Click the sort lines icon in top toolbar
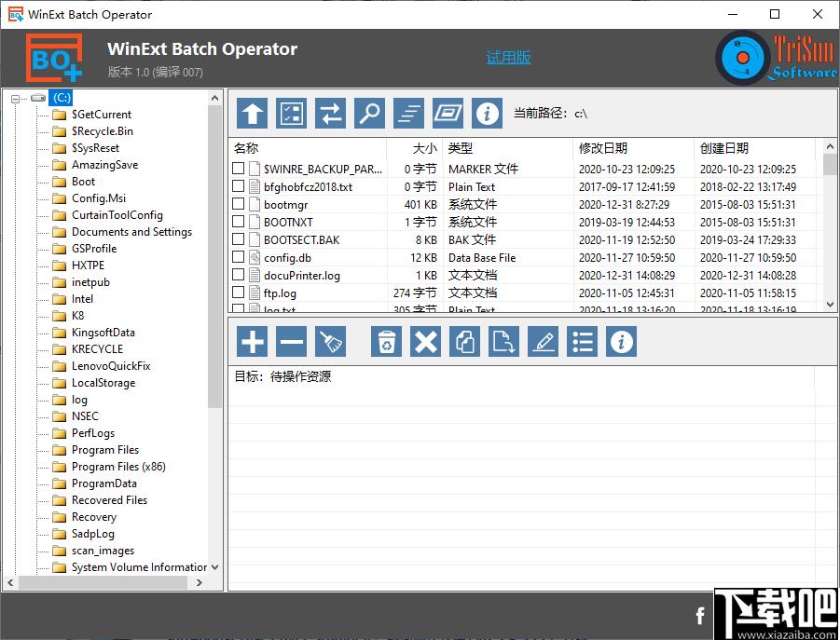This screenshot has height=640, width=840. (408, 114)
